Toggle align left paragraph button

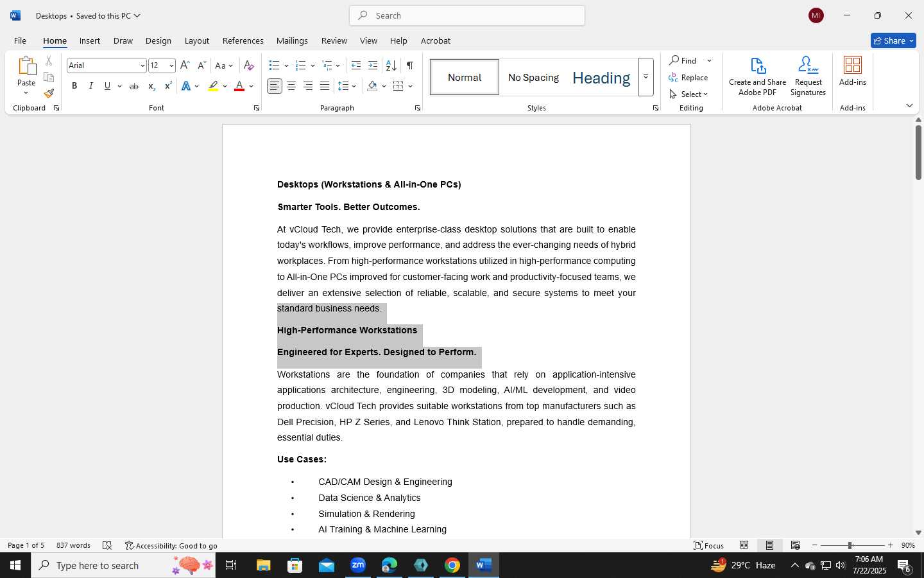(x=275, y=86)
